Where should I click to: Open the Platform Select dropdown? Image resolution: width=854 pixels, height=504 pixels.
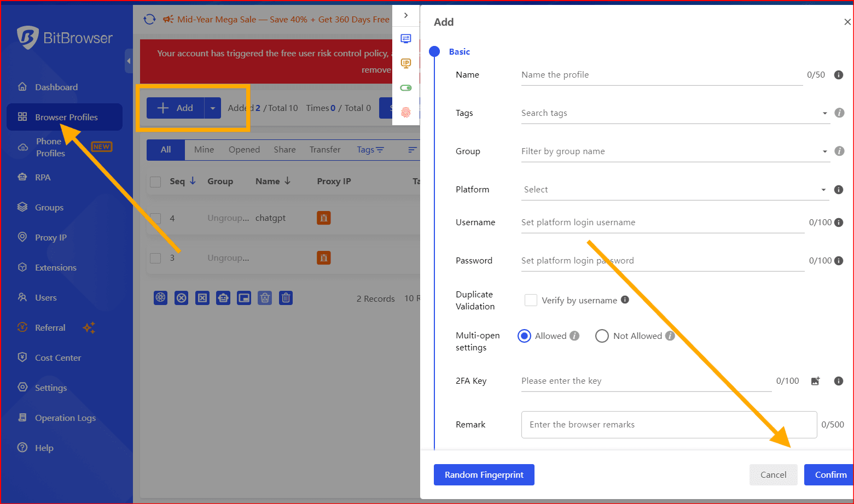tap(675, 190)
